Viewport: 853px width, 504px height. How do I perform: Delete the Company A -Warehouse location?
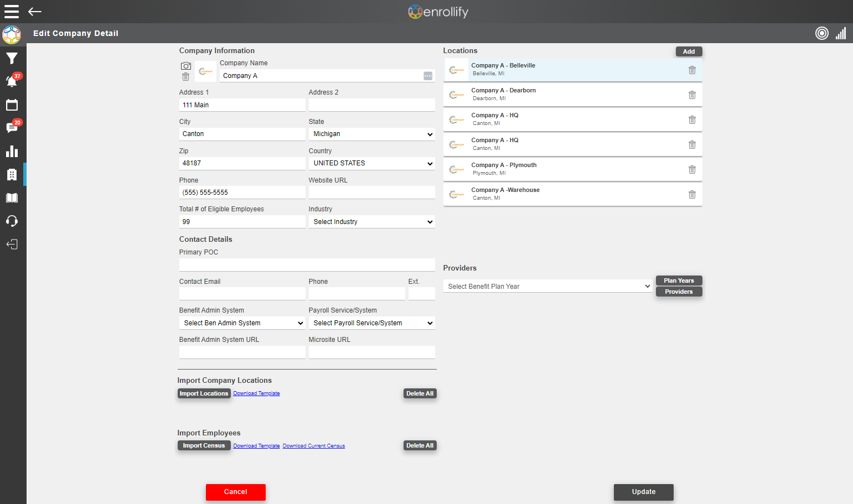tap(692, 194)
